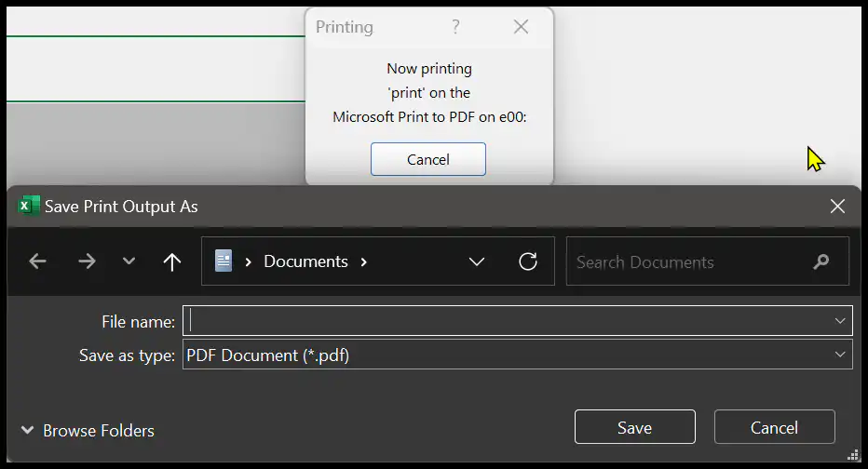Viewport: 868px width, 469px height.
Task: Go back in the save dialog
Action: (x=37, y=261)
